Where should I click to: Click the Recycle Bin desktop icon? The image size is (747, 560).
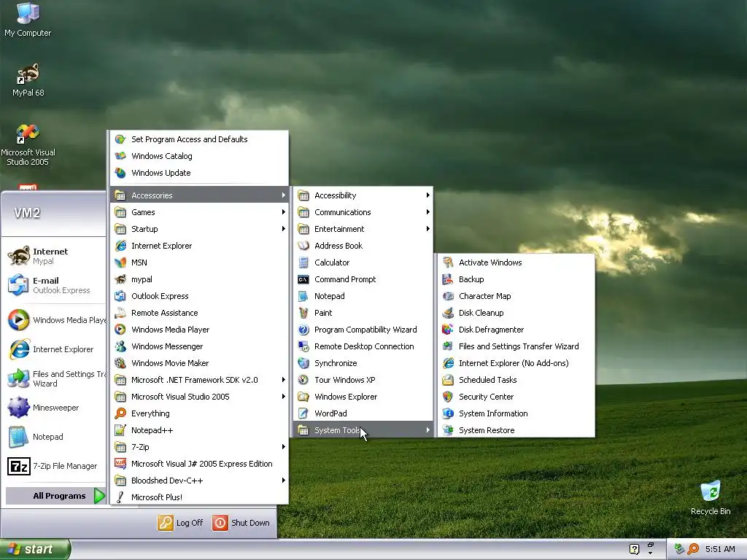click(711, 491)
